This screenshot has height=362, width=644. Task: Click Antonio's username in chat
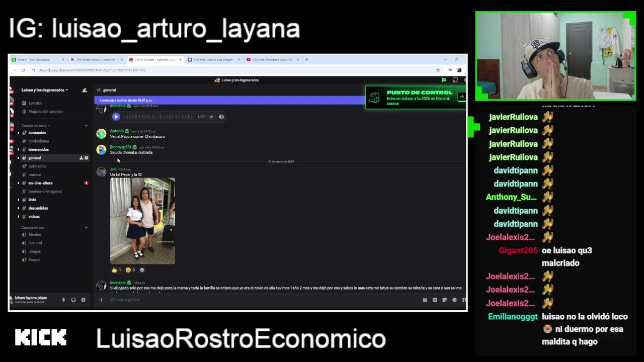tap(117, 131)
